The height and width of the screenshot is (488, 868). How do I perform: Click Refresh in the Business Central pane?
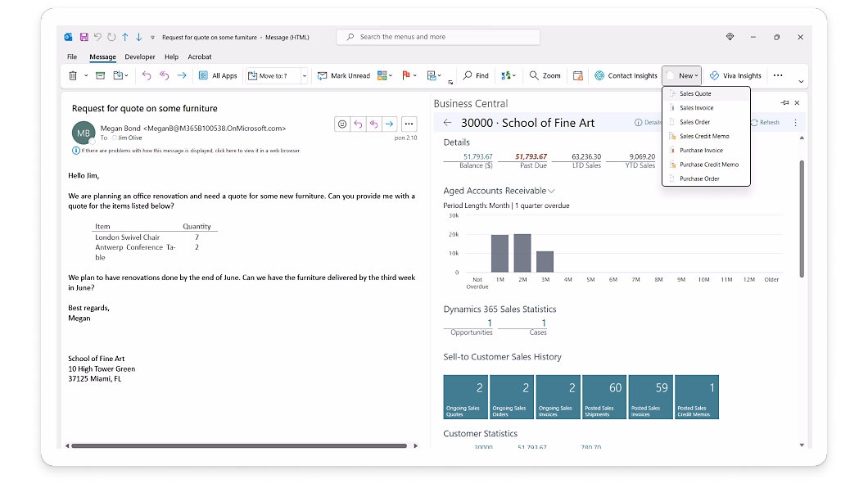765,122
